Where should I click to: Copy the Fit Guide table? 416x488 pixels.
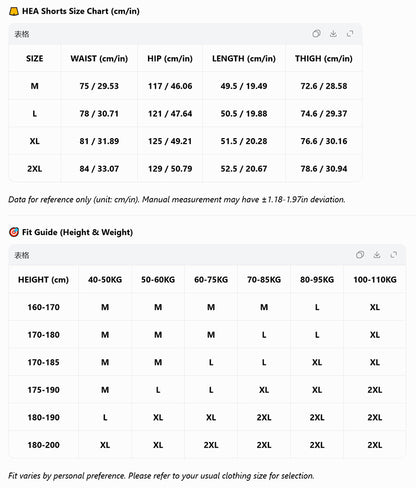tap(360, 255)
